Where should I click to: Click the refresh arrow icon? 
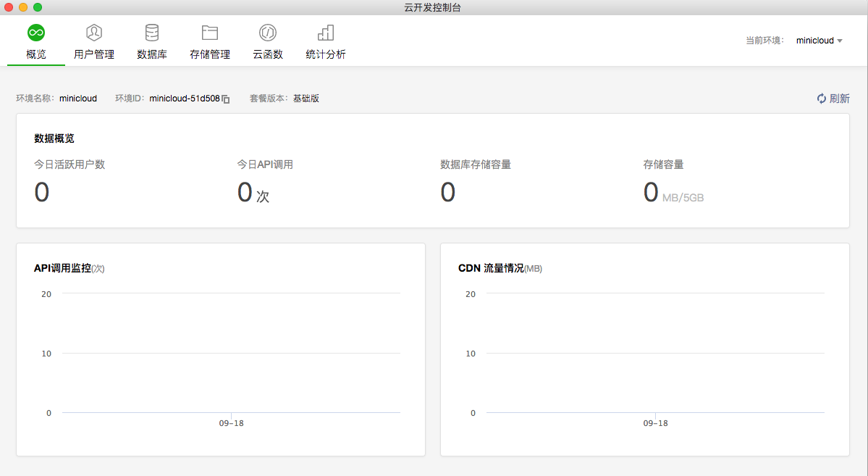coord(822,98)
